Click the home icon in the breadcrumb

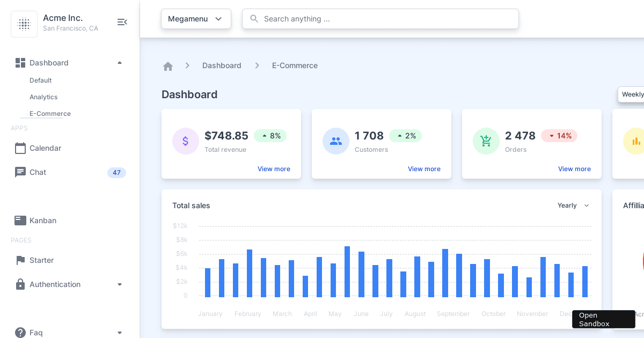tap(168, 65)
